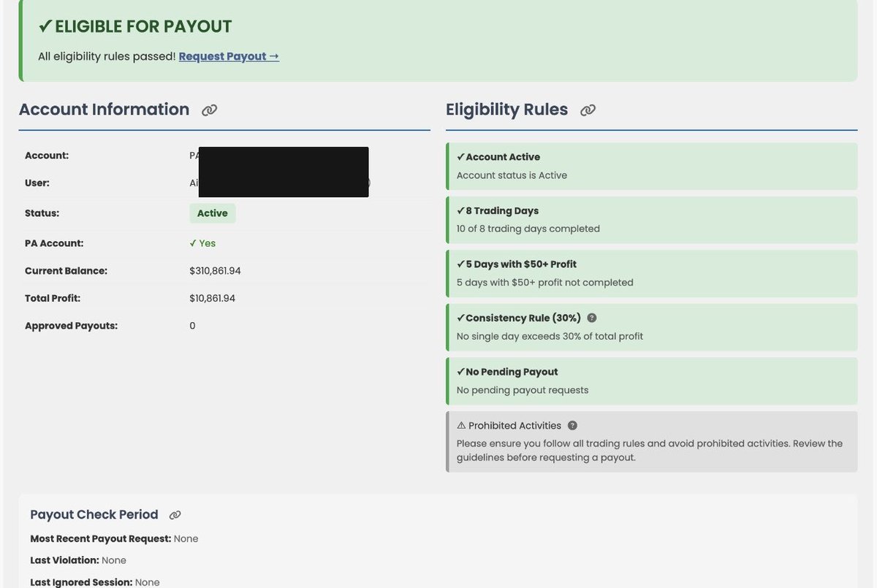Click the Last Ignored Session line

[x=95, y=582]
